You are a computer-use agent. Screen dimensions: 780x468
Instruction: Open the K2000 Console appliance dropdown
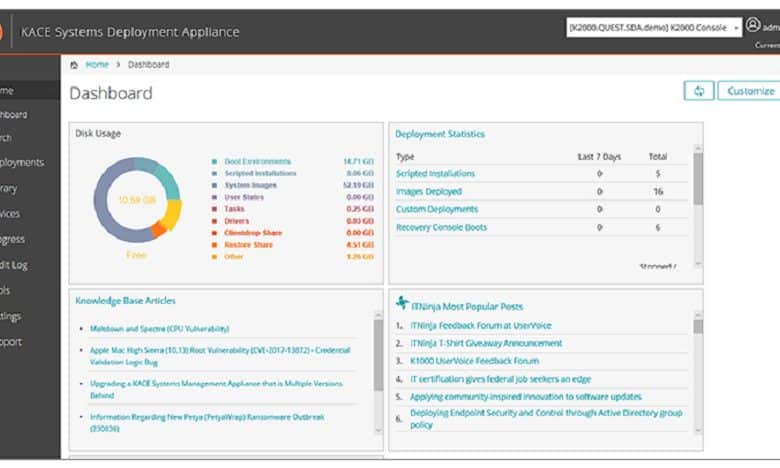pos(654,28)
